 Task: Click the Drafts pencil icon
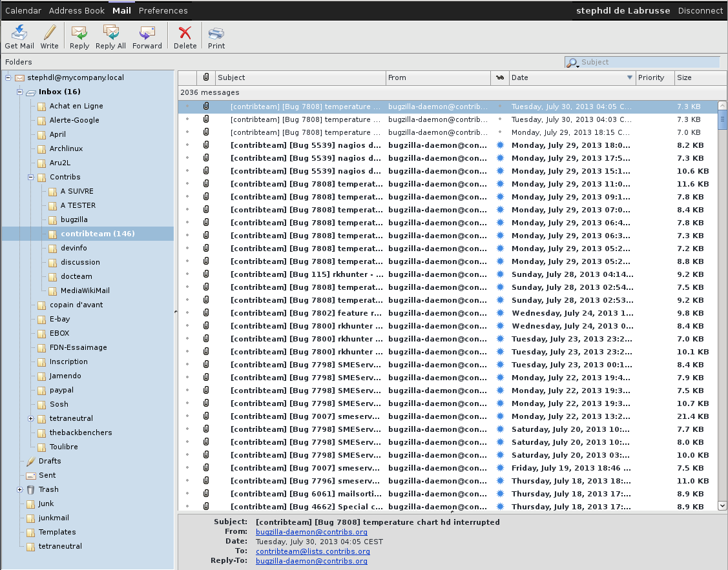click(x=30, y=461)
